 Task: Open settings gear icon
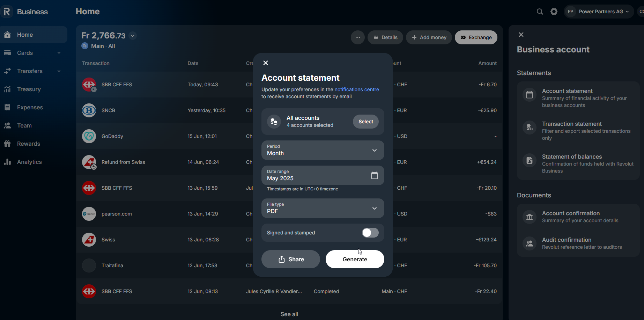pos(554,12)
